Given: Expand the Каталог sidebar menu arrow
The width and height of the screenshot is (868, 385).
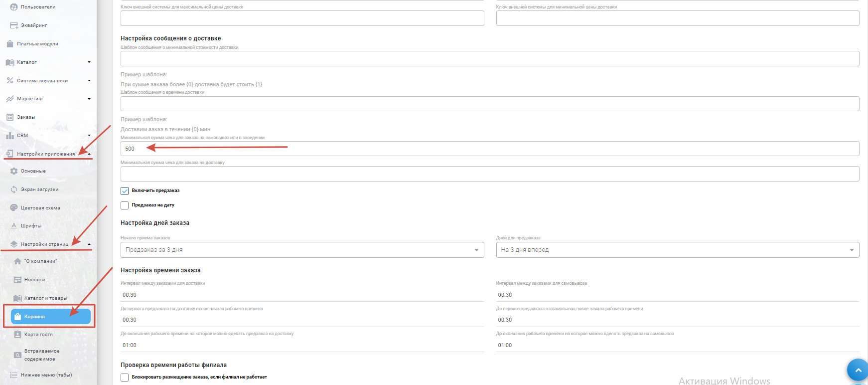Looking at the screenshot, I should coord(89,62).
